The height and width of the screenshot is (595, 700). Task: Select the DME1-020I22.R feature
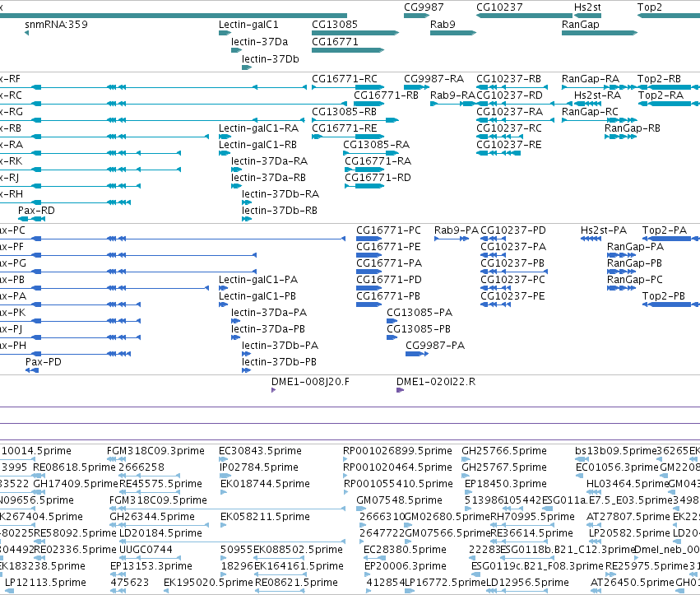400,390
